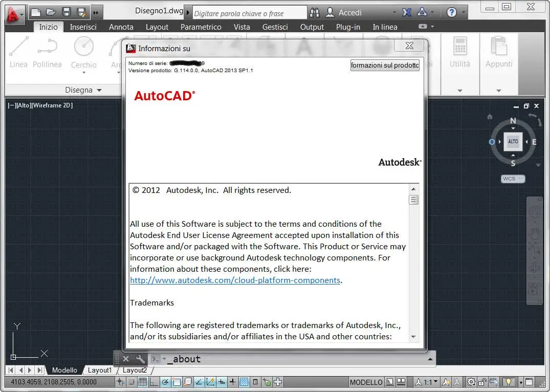Open the dropdown arrow next to Help
550x392 pixels.
tap(464, 13)
